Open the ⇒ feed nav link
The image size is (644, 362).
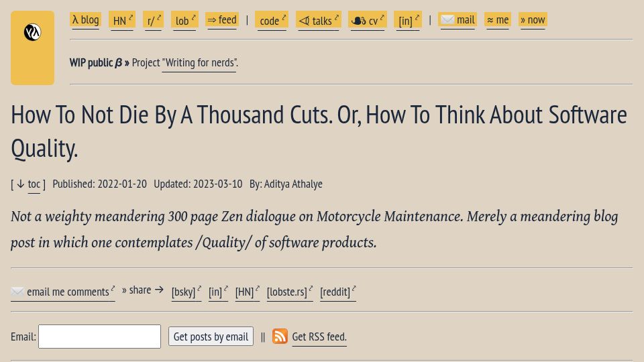[x=222, y=19]
